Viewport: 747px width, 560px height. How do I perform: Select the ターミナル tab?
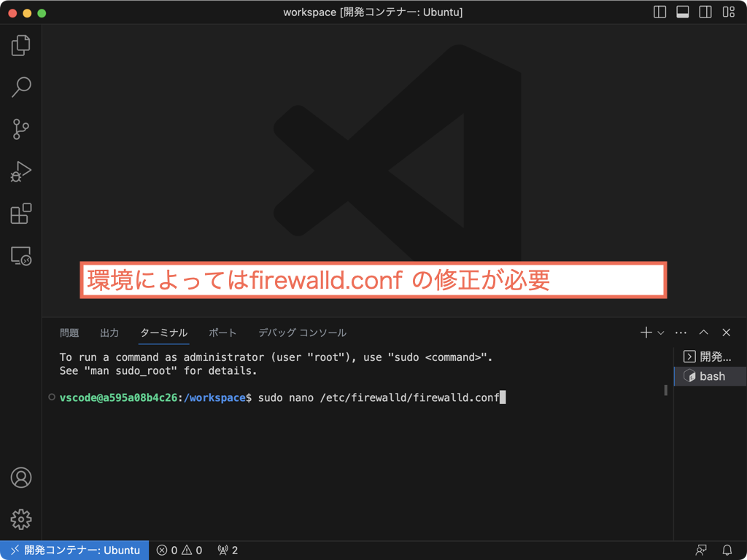coord(164,332)
